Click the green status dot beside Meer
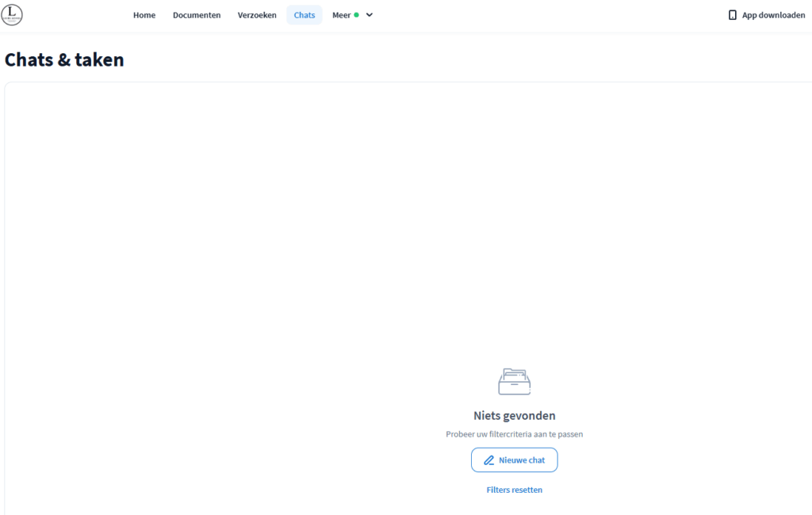The height and width of the screenshot is (515, 812). [357, 15]
